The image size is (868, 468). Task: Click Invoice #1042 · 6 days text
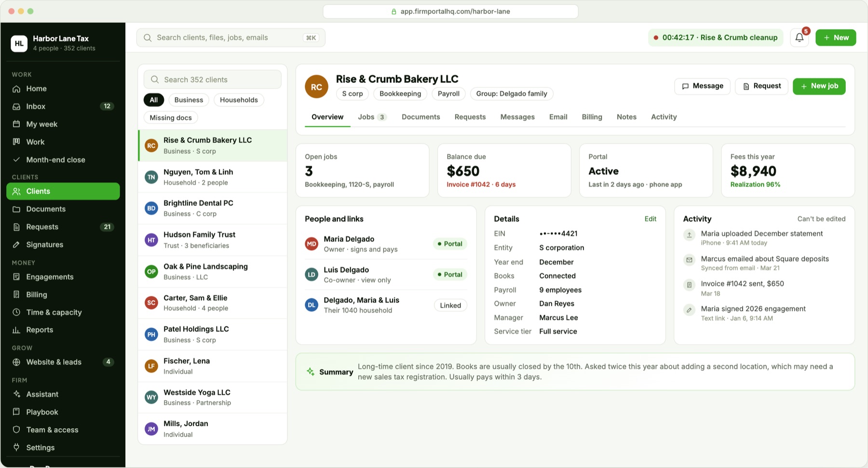(481, 185)
